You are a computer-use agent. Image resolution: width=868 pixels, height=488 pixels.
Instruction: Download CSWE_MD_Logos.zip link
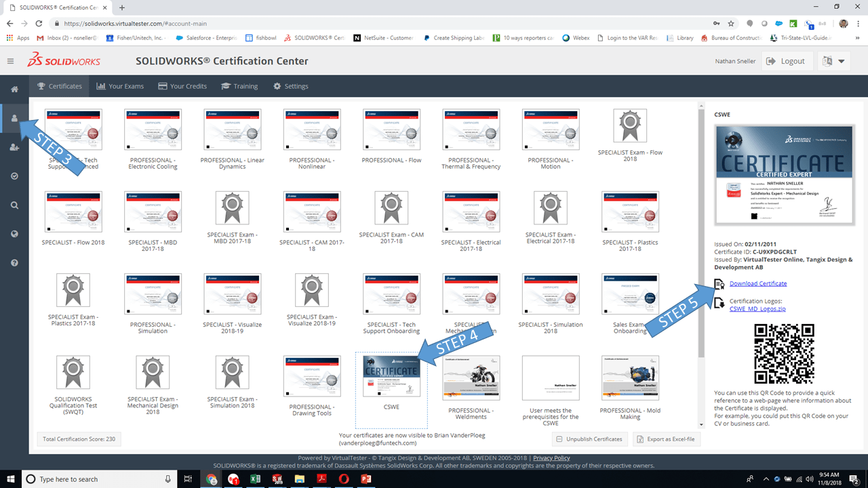tap(757, 308)
